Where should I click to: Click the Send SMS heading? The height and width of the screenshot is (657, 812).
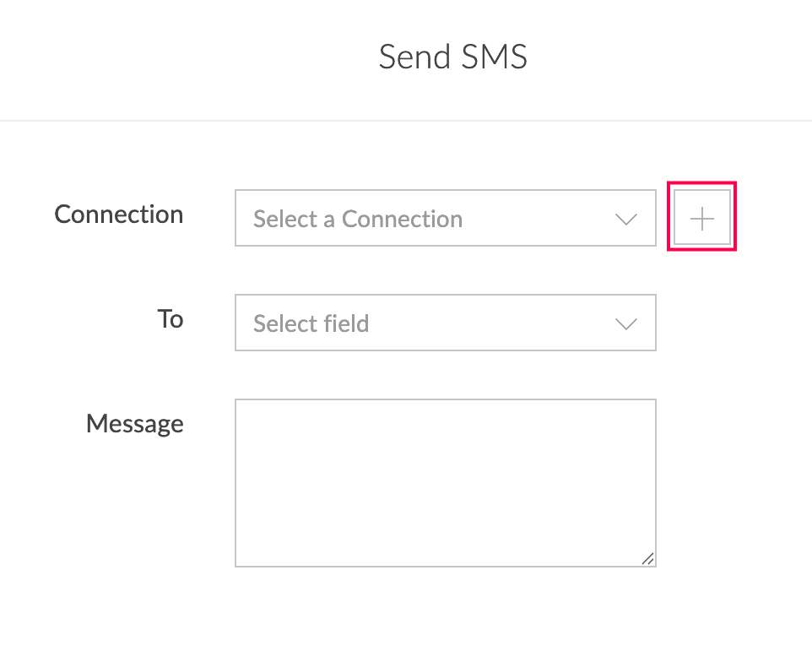(453, 57)
